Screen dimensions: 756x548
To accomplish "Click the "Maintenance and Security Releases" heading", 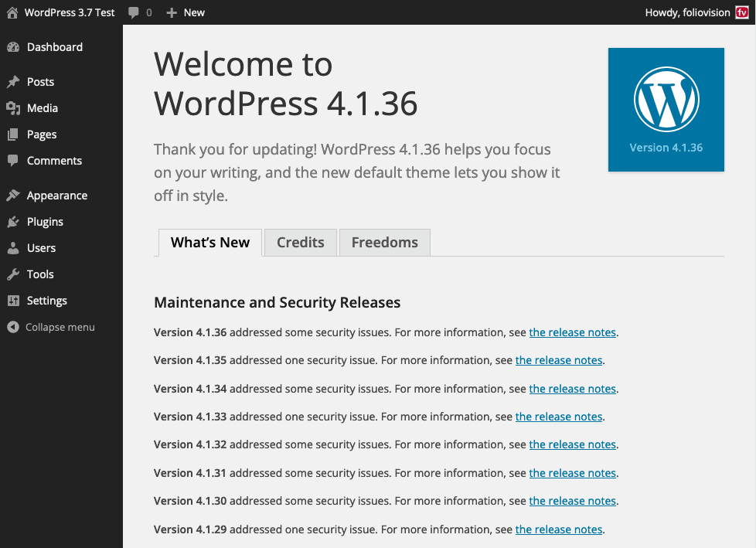I will click(x=278, y=303).
